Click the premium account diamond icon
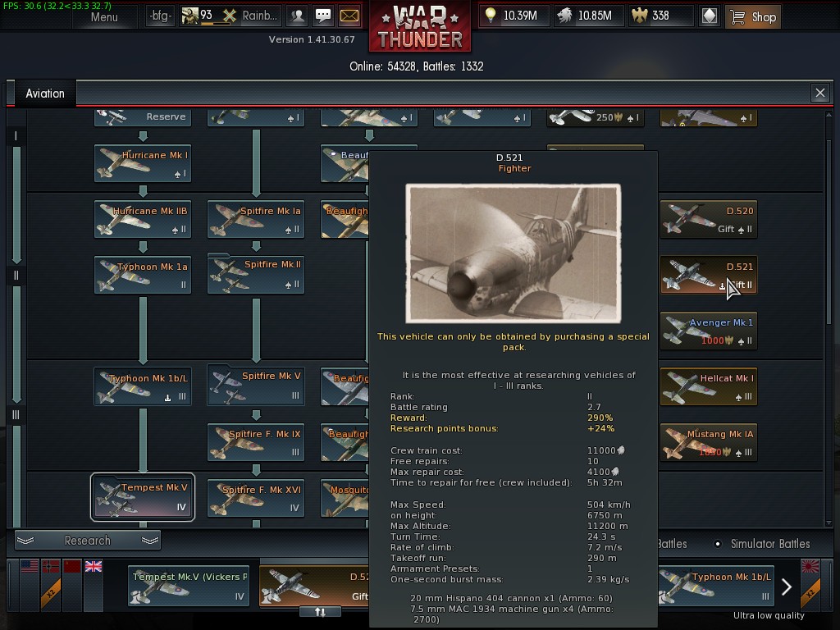 click(x=710, y=16)
